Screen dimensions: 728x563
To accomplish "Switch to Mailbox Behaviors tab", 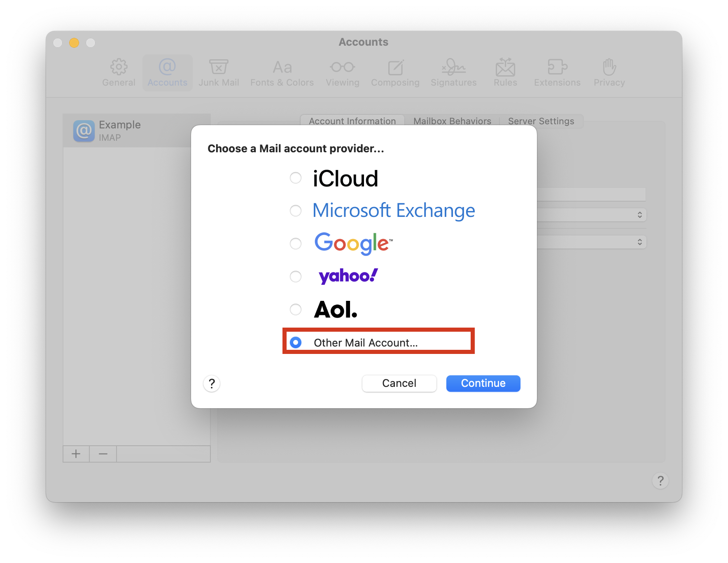I will [452, 121].
